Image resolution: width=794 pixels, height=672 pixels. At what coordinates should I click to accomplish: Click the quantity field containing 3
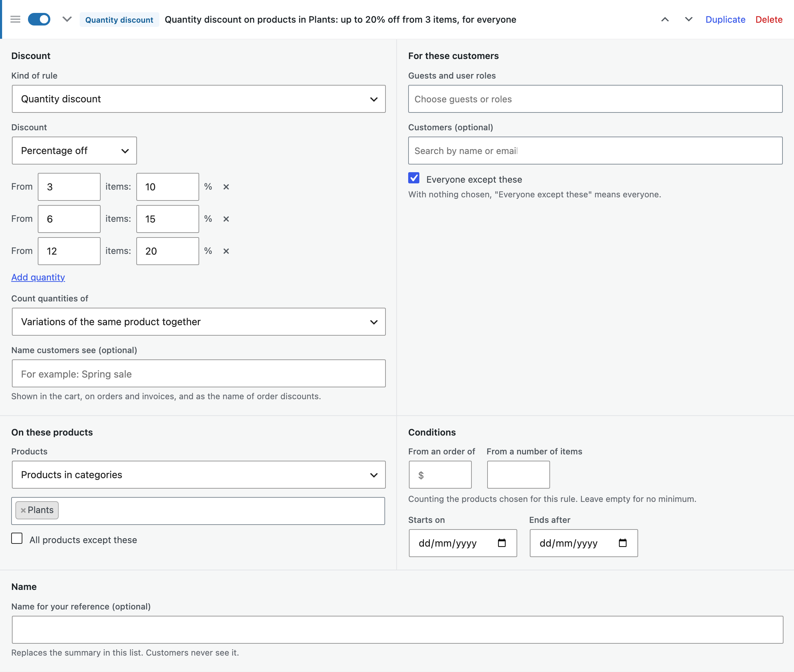(x=69, y=187)
